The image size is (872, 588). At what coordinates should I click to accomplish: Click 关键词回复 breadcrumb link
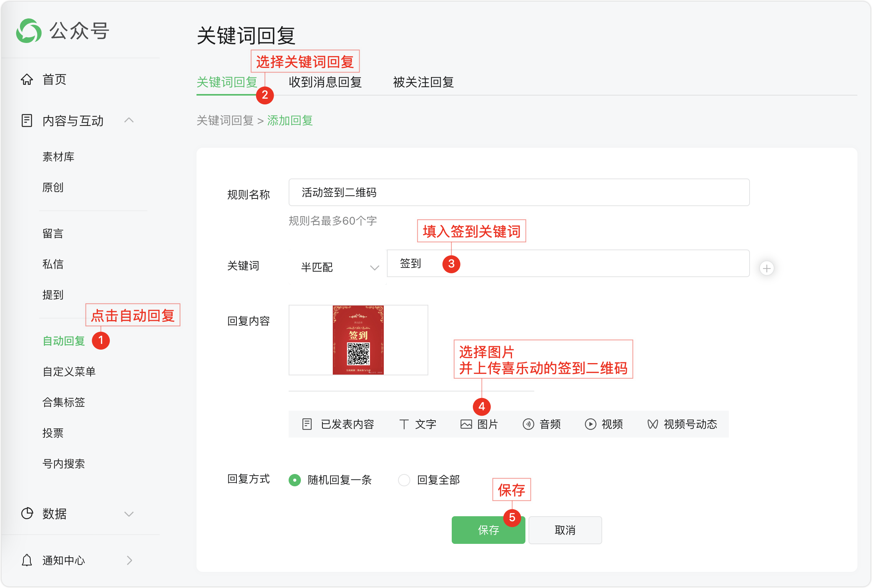225,121
